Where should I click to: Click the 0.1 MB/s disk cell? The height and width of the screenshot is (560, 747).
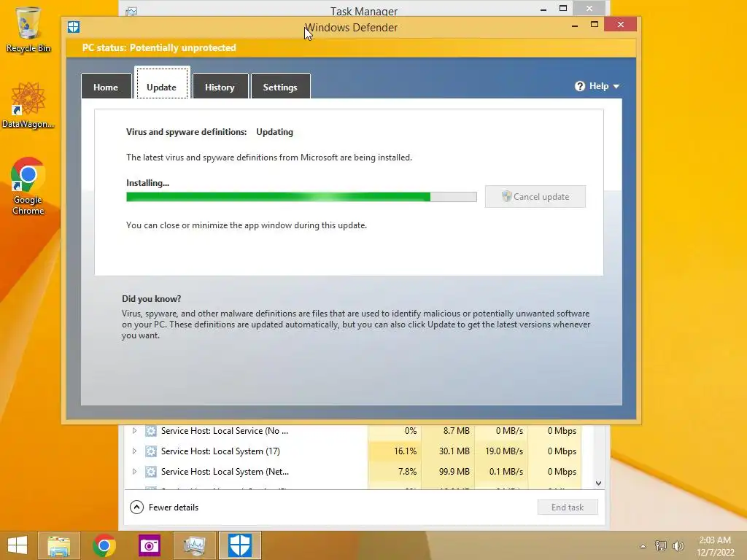(501, 472)
